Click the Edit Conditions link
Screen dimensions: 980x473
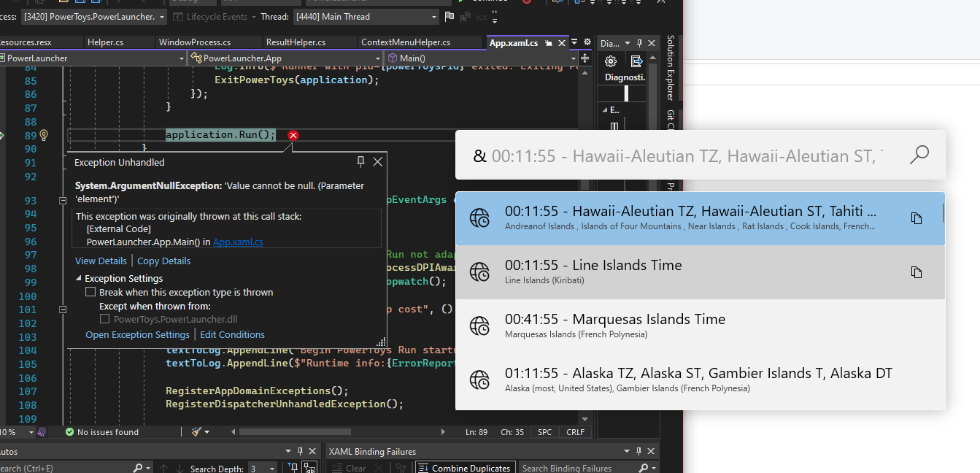232,334
